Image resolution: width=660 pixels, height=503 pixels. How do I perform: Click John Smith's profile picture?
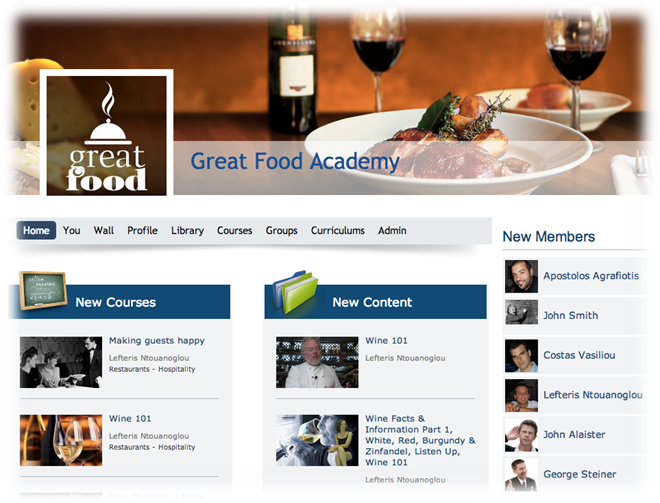coord(521,312)
